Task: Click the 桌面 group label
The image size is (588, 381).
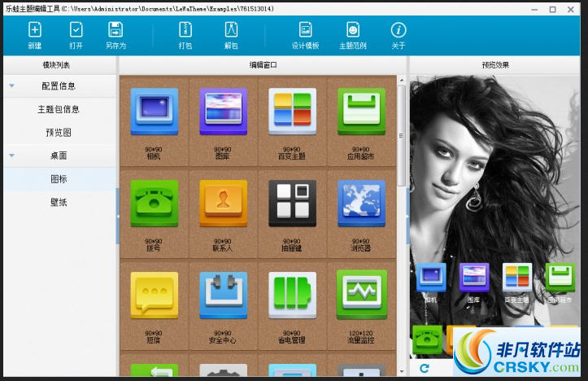Action: [x=59, y=155]
